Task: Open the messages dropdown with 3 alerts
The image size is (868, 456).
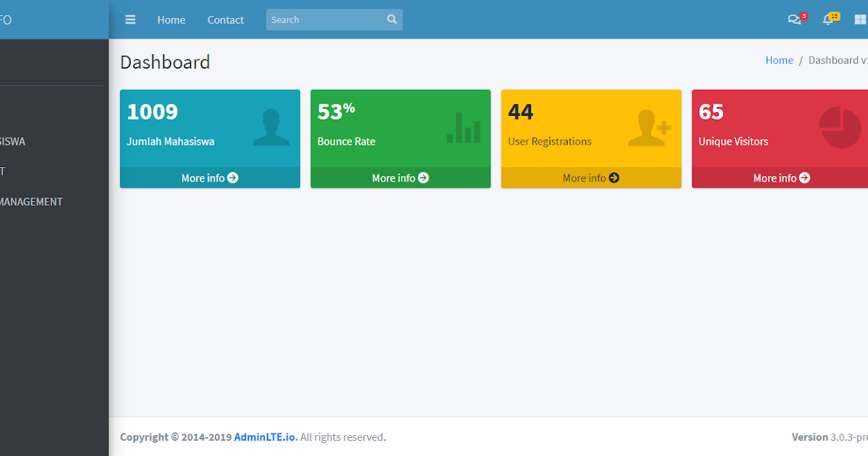Action: pyautogui.click(x=795, y=20)
